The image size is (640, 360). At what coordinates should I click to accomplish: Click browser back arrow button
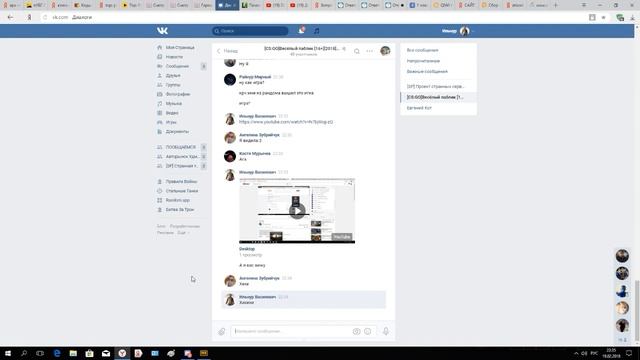tap(10, 18)
